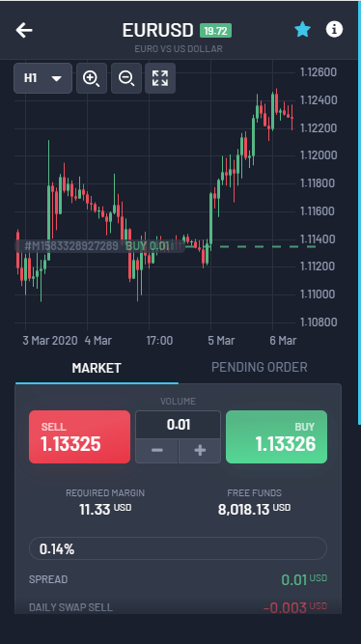Viewport: 361px width, 644px height.
Task: Click the 0.01 USD spread value
Action: 304,579
